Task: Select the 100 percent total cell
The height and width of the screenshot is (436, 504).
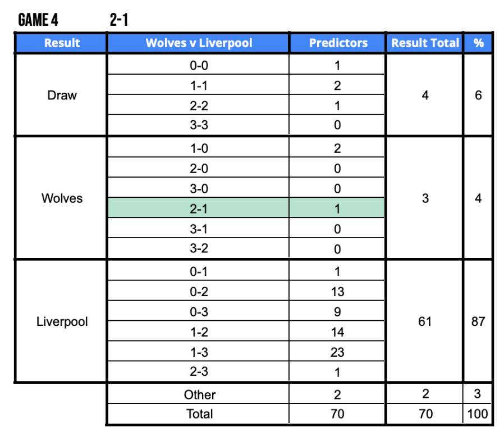Action: pyautogui.click(x=478, y=414)
